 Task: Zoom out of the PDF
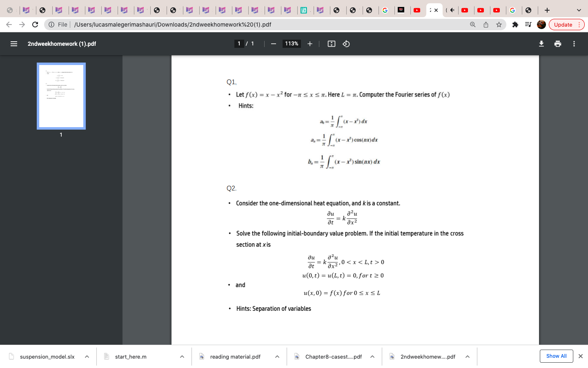[x=273, y=44]
